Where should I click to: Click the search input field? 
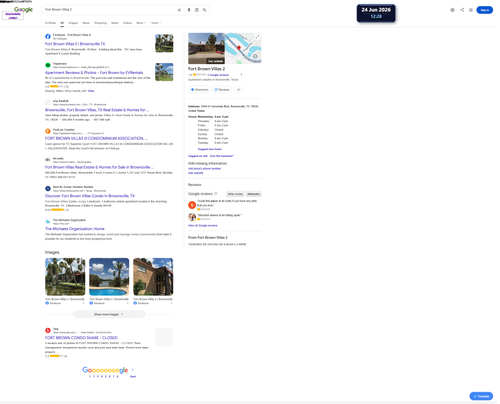pyautogui.click(x=110, y=10)
